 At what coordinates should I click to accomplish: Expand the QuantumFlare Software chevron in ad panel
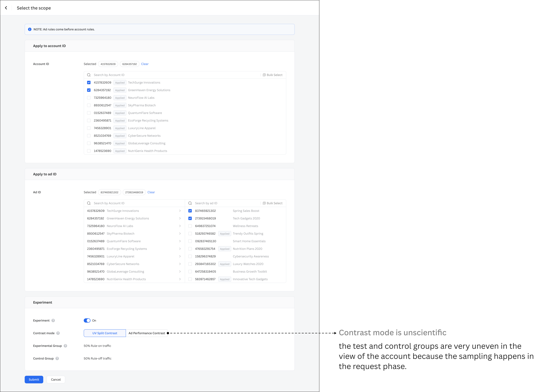(x=180, y=241)
